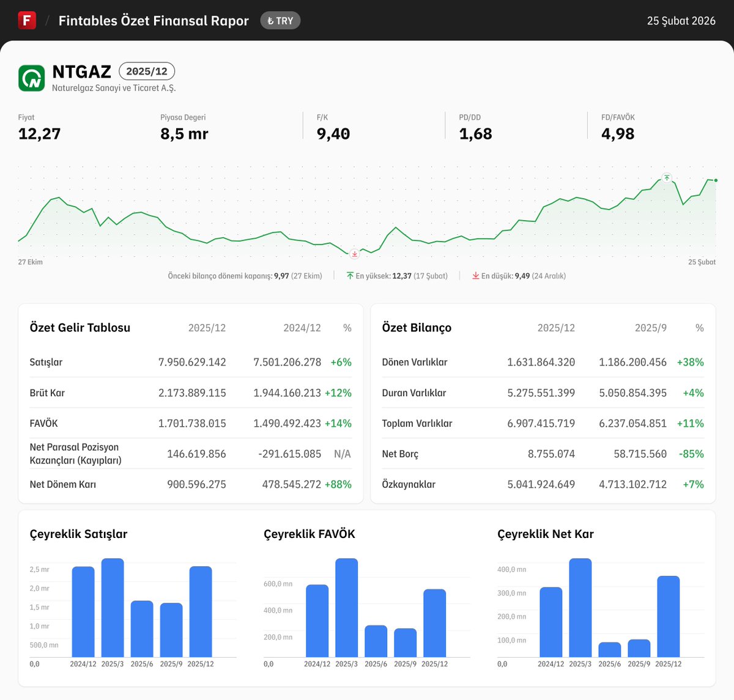Click Özkaynaklar value 5.041.924.649

[x=541, y=484]
